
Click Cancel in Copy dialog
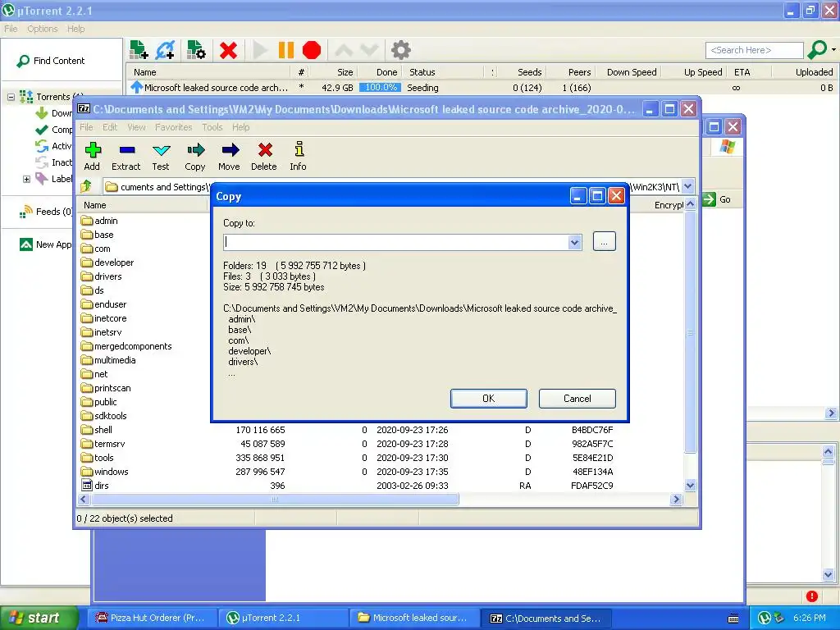(x=577, y=399)
